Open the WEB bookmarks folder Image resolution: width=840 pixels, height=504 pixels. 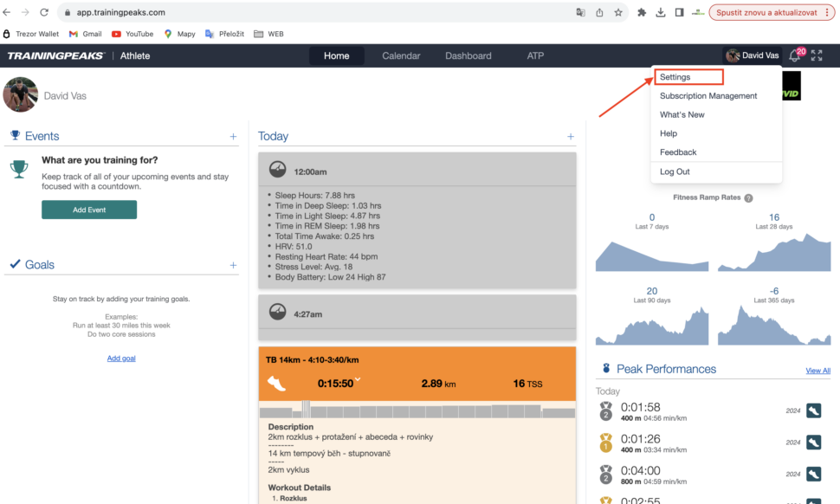(x=269, y=34)
